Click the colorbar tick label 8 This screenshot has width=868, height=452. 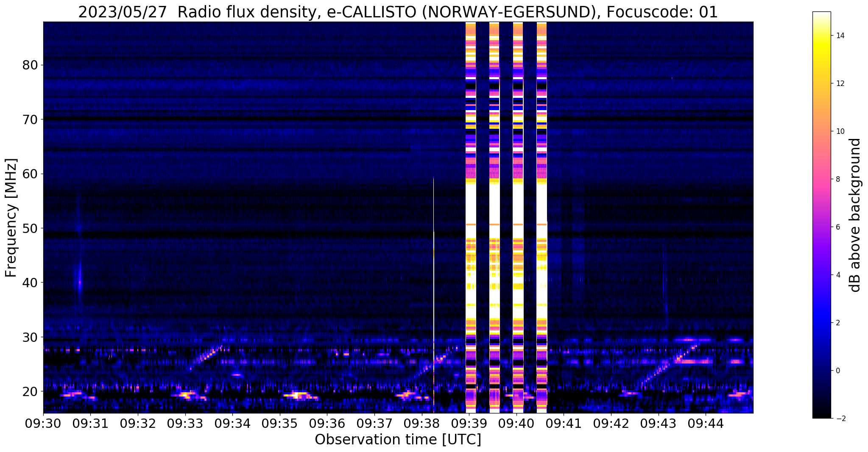(837, 179)
